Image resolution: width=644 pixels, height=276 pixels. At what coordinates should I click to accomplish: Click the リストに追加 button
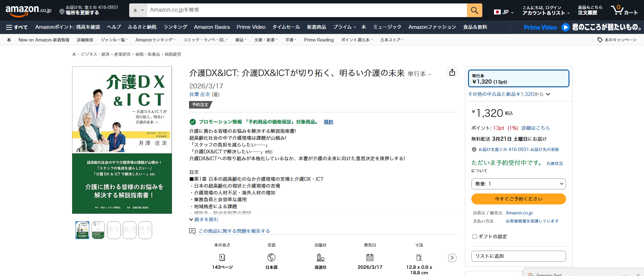tap(519, 256)
